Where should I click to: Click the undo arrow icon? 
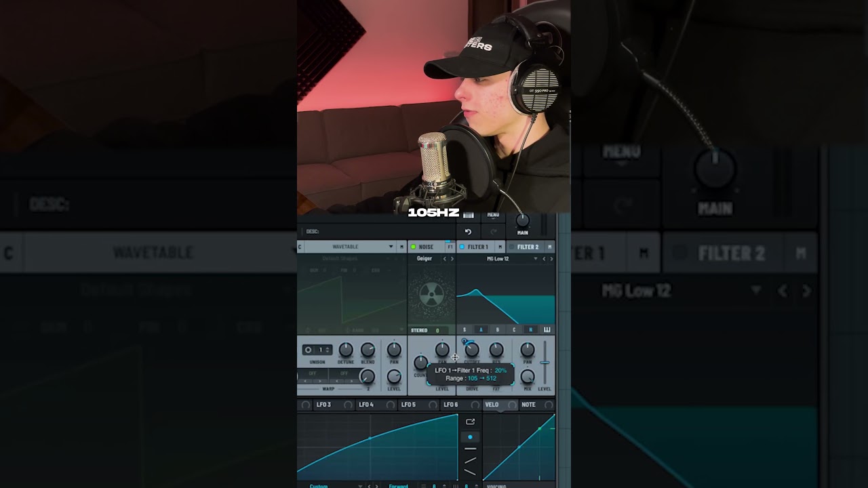tap(468, 231)
